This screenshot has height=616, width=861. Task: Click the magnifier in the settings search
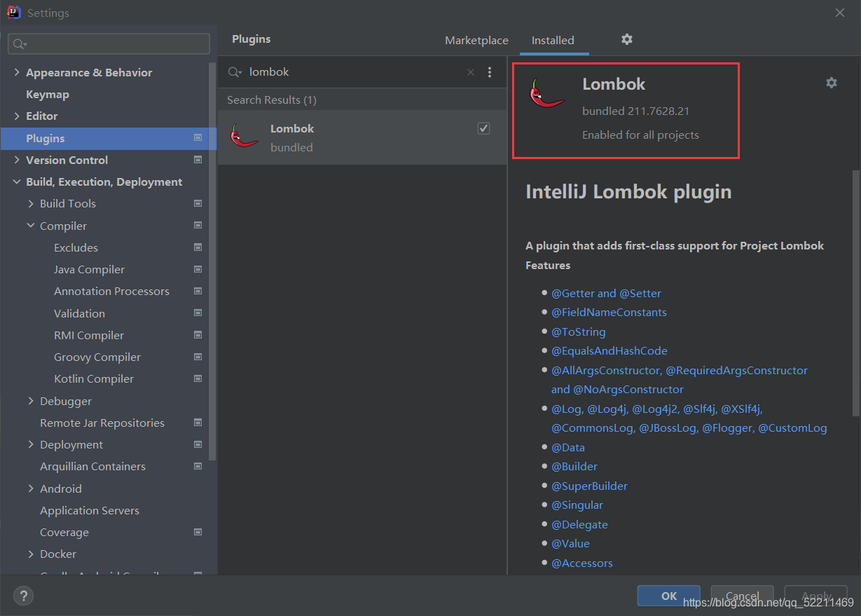[x=19, y=43]
